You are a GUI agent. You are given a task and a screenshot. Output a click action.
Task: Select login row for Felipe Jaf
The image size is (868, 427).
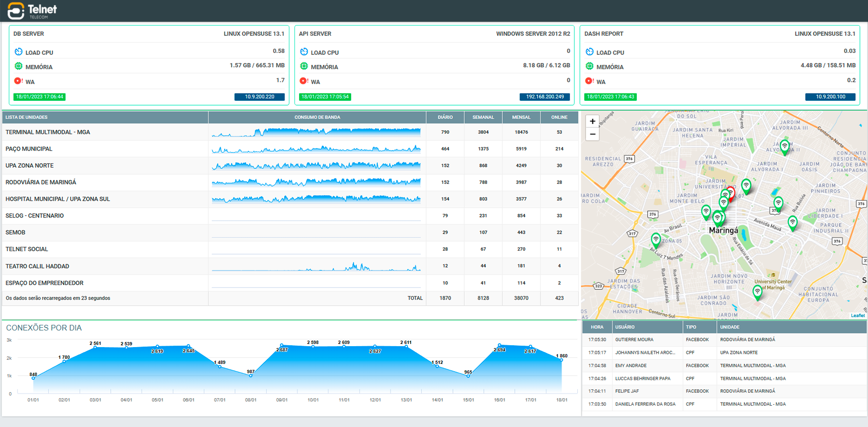pos(724,391)
